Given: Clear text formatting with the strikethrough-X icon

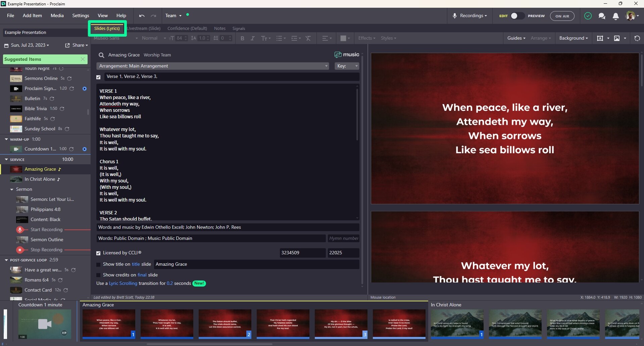Looking at the screenshot, I should [x=308, y=38].
